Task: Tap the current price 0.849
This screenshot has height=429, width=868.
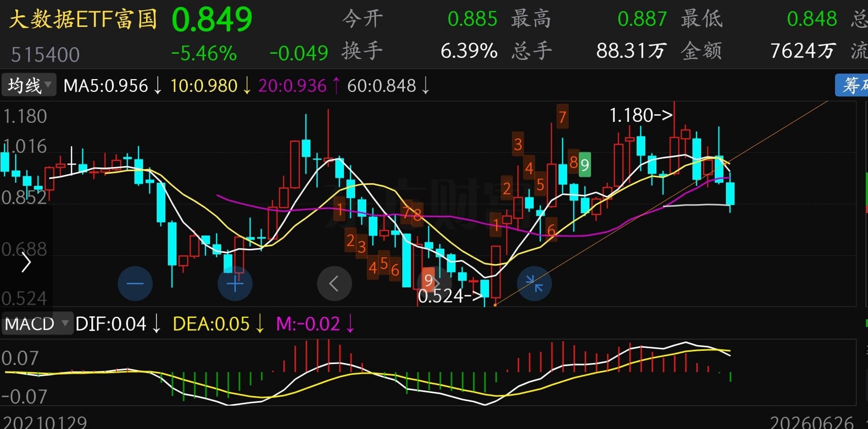Action: coord(212,20)
